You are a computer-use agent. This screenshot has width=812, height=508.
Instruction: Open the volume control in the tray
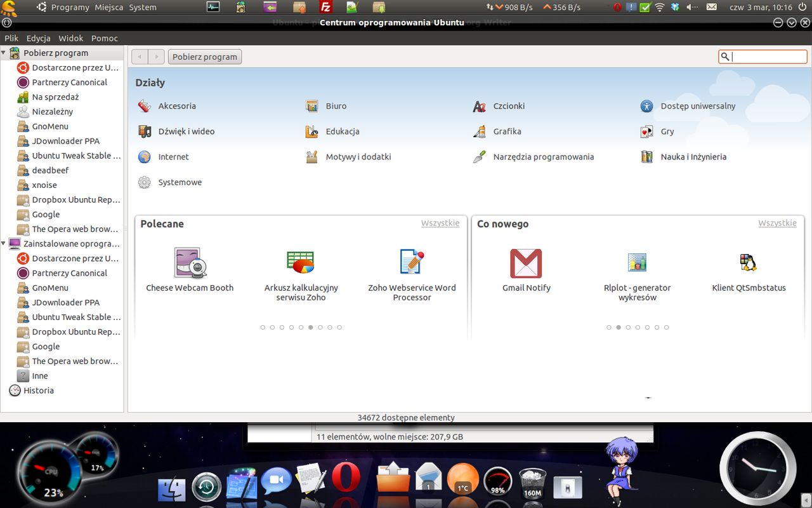click(x=693, y=7)
